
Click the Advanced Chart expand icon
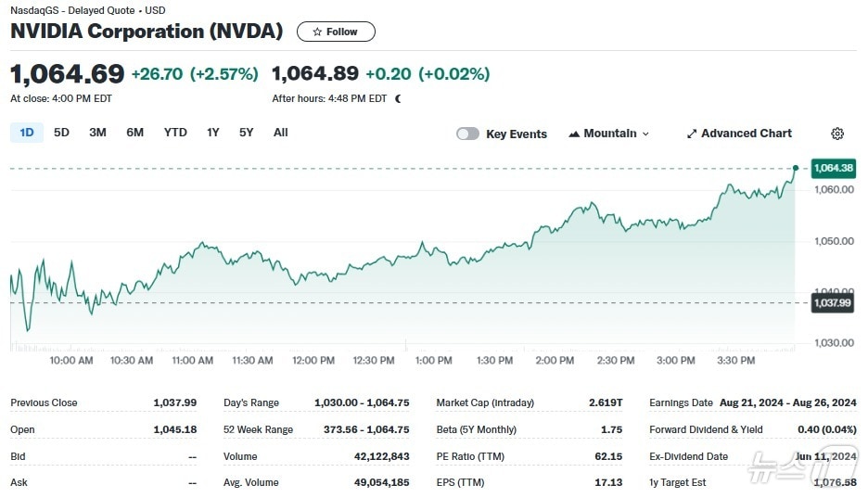pos(691,134)
